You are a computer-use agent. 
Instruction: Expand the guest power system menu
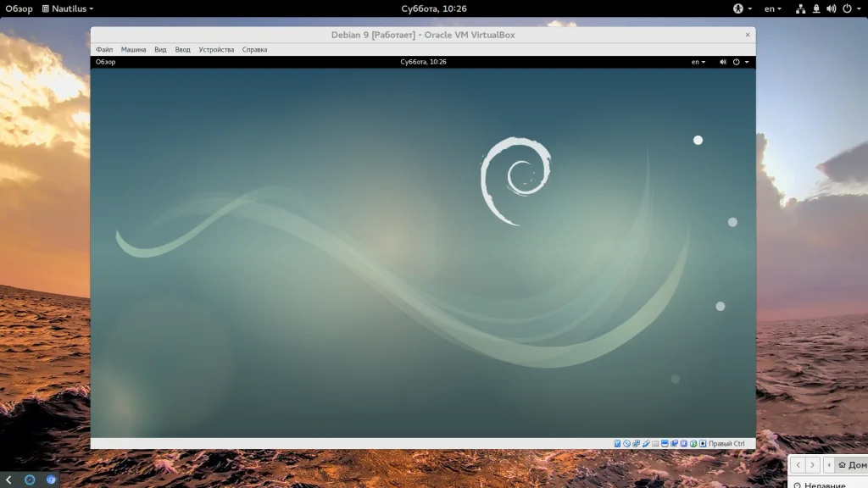point(740,62)
